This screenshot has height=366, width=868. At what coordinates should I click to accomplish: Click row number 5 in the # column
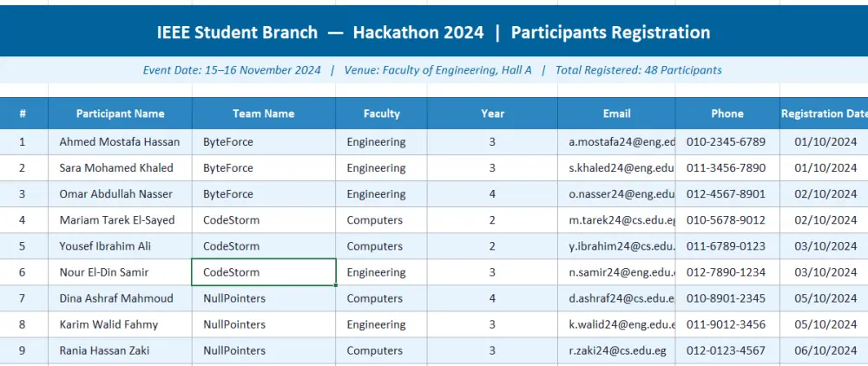pos(23,246)
